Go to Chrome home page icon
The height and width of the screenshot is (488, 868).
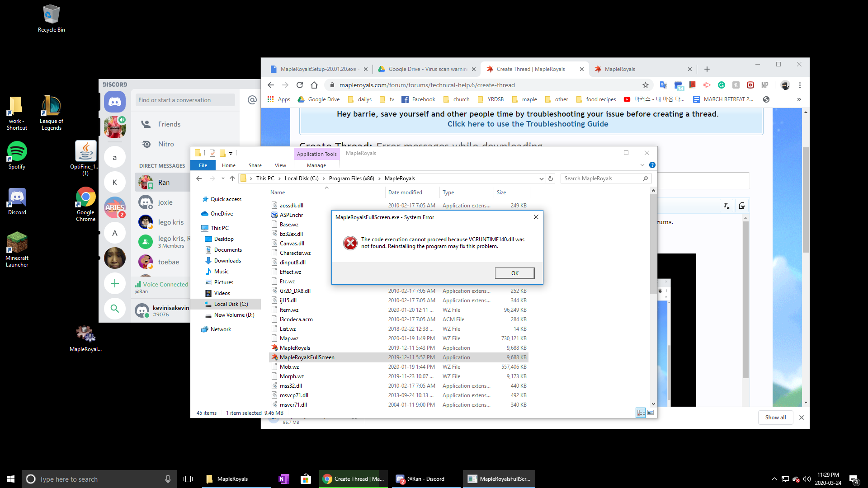[x=314, y=85]
